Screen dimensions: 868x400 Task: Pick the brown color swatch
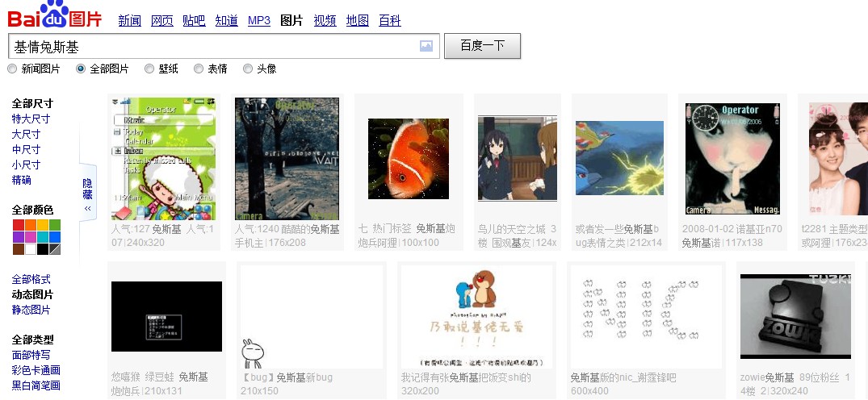click(19, 249)
